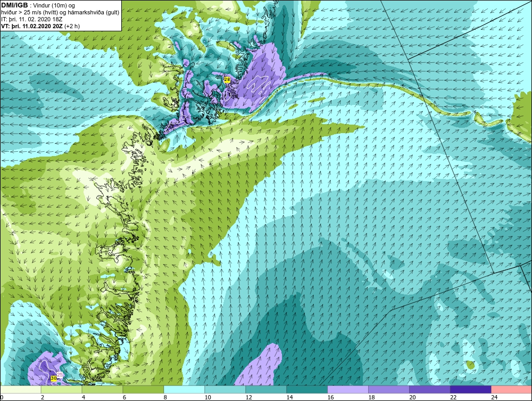
Task: Click the white 25 gust contour label
Action: point(60,375)
